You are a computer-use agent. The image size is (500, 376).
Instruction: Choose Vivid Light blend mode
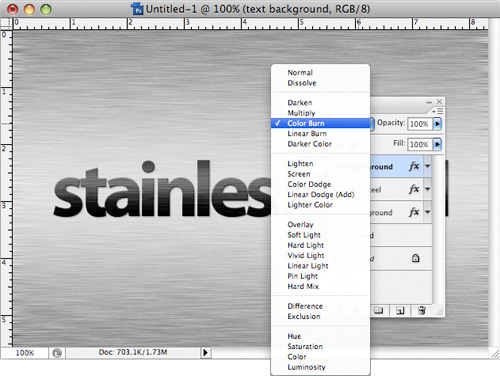point(320,255)
